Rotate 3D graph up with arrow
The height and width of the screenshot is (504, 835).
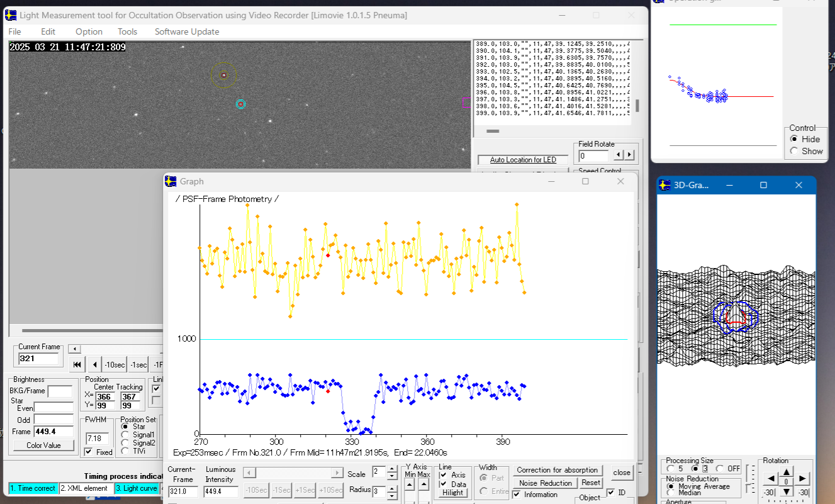pyautogui.click(x=786, y=471)
